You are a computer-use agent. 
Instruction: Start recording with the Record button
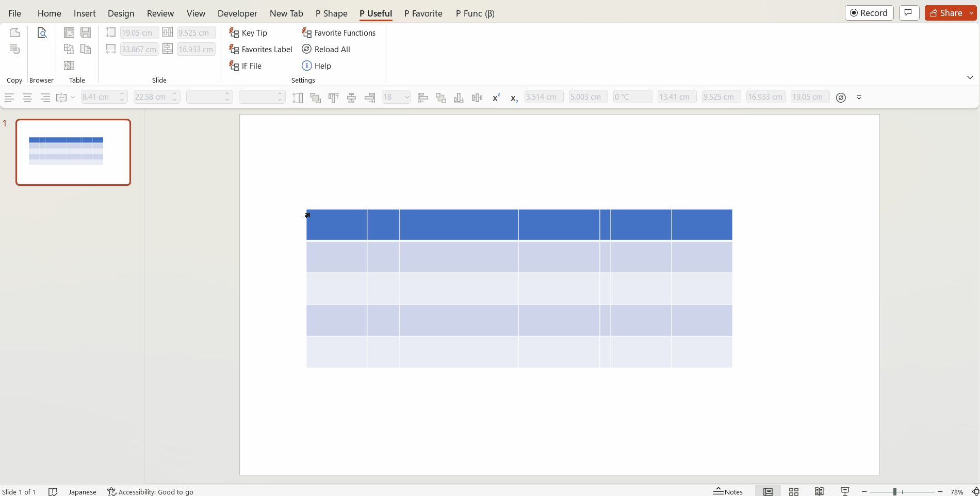[869, 13]
